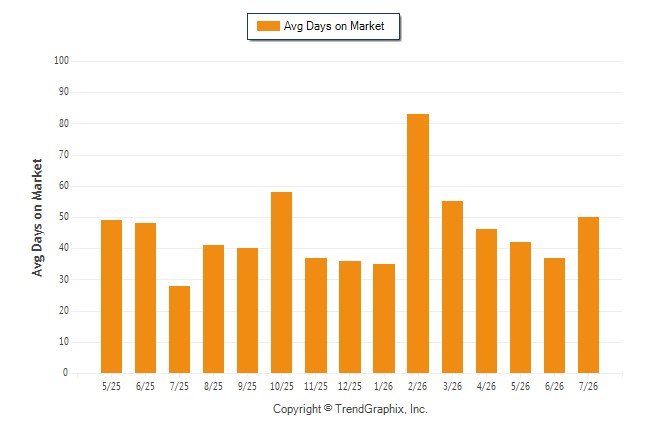Click the TrendGraphix copyright text
646x434 pixels.
click(350, 409)
